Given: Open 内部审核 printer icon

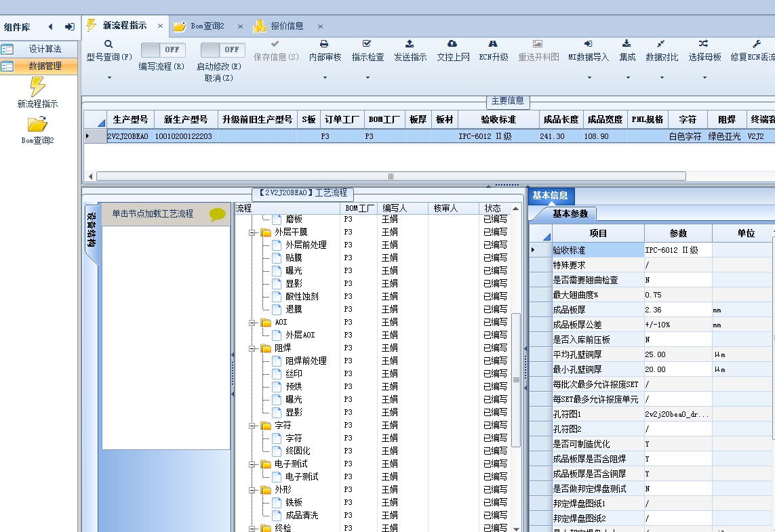Looking at the screenshot, I should [x=324, y=44].
